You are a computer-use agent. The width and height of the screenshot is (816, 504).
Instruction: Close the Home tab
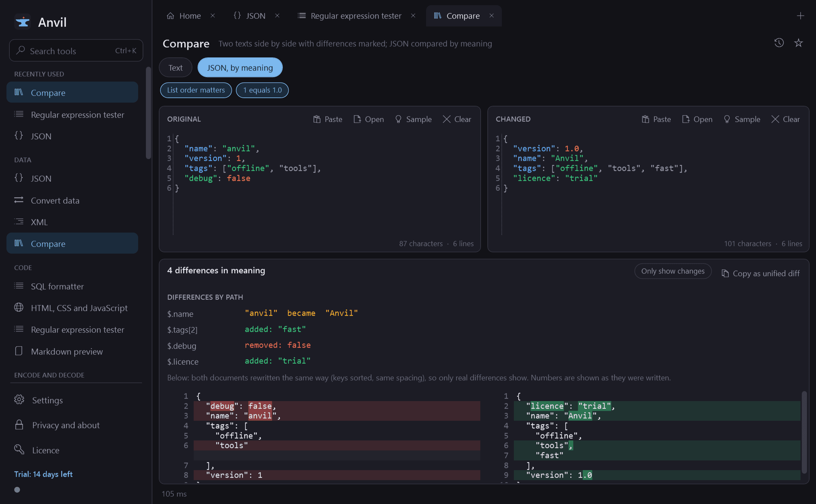(212, 16)
